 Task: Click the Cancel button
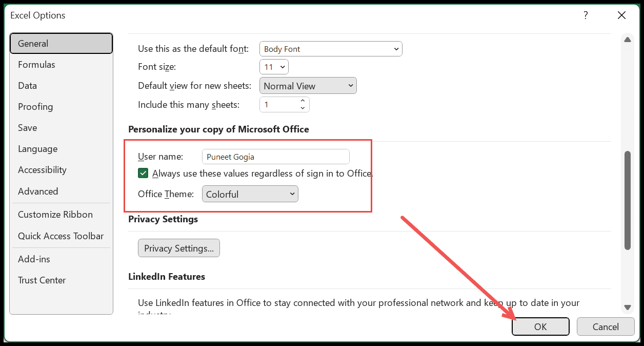606,326
